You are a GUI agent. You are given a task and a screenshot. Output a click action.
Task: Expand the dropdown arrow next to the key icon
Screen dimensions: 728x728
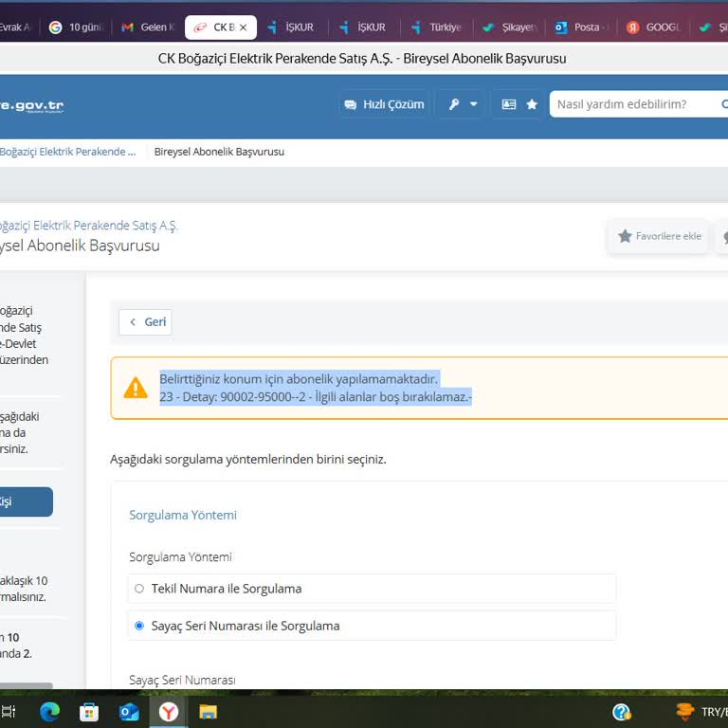pos(474,104)
